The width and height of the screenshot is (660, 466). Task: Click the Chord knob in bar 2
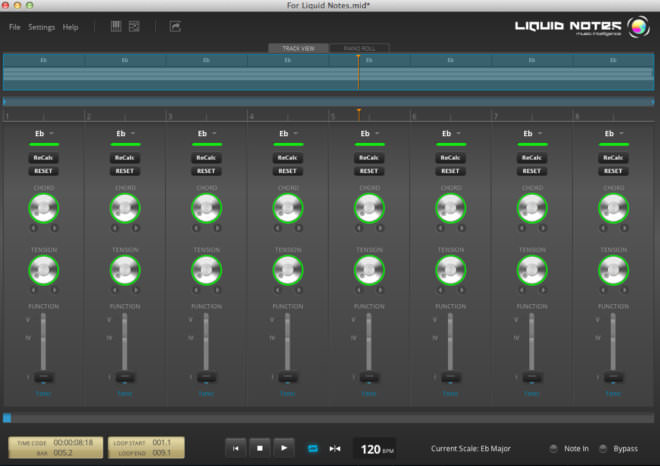pos(125,208)
